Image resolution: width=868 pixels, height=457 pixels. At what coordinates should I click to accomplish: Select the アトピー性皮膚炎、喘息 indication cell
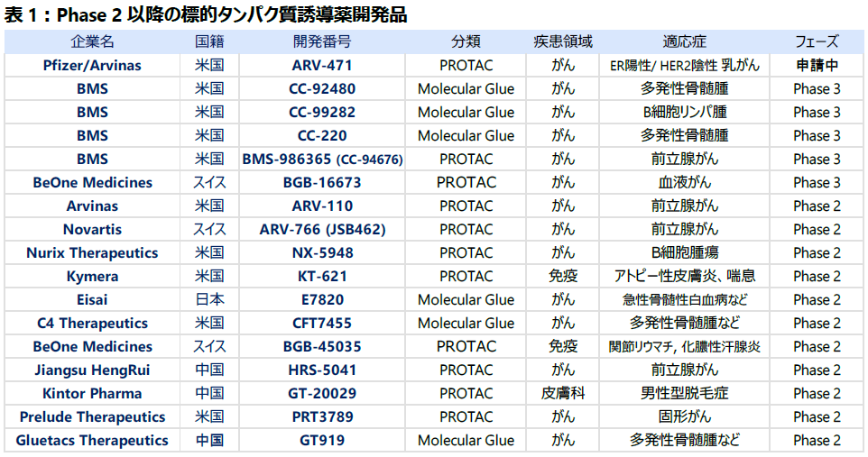684,277
